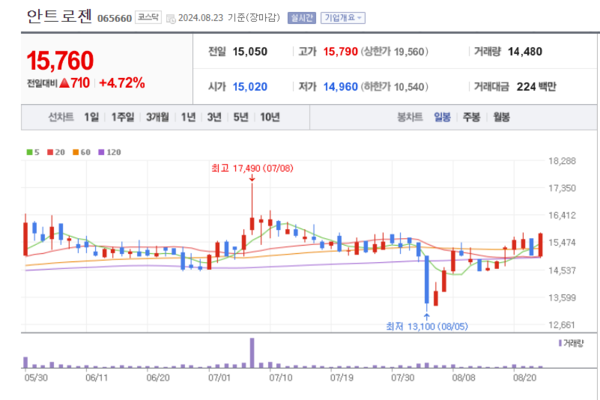Click the 하한가 10,540 text

pyautogui.click(x=394, y=87)
